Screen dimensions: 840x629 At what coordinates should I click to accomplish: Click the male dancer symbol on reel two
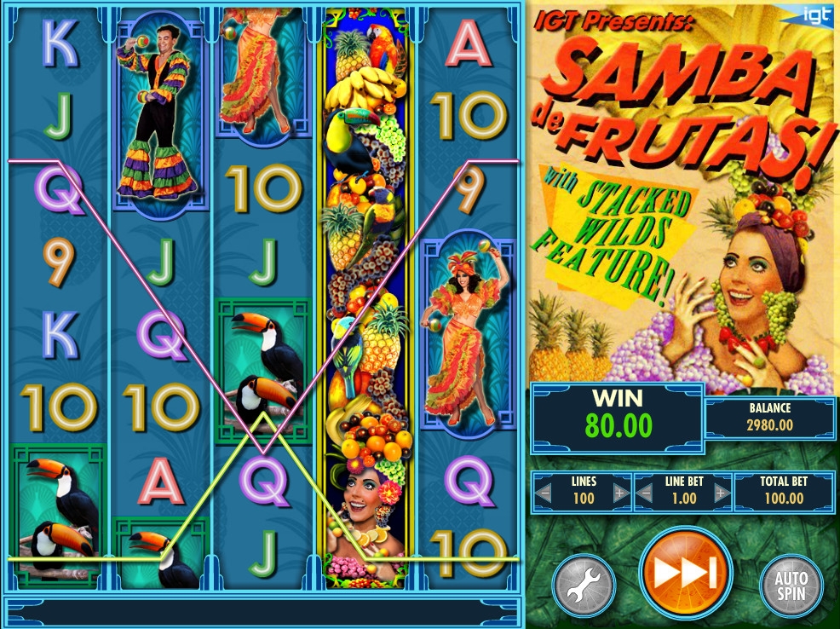[158, 113]
